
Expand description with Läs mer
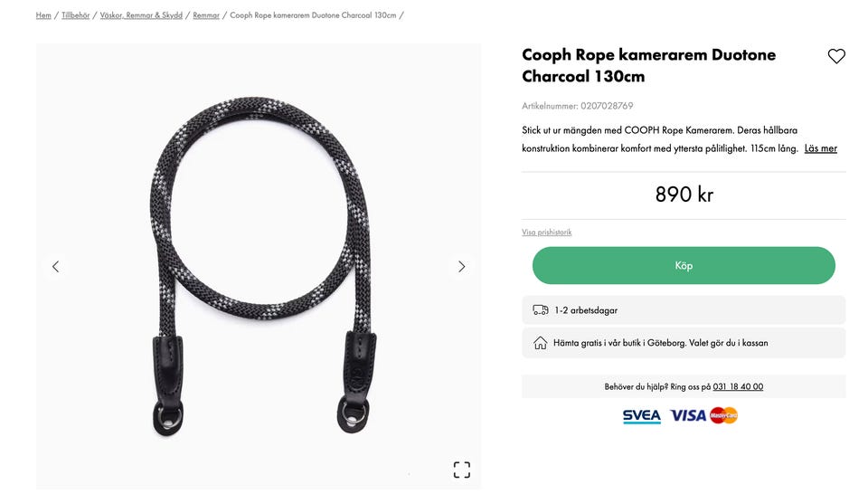[x=820, y=148]
